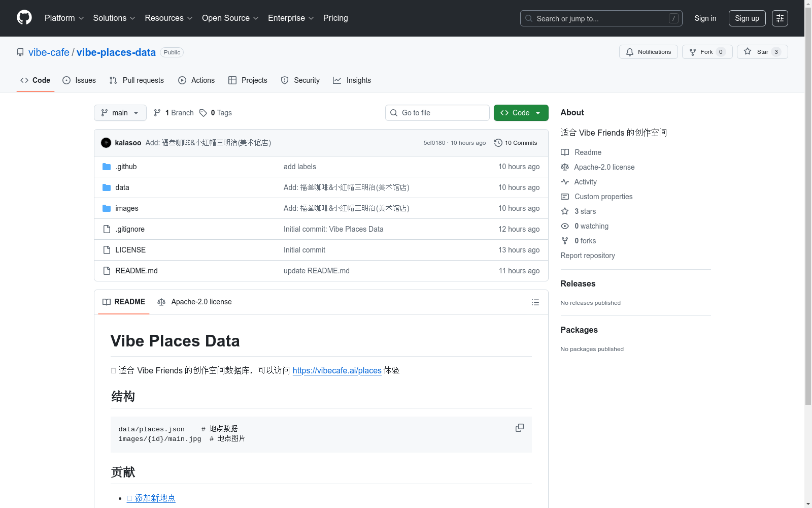Switch to the Security tab

coord(300,80)
